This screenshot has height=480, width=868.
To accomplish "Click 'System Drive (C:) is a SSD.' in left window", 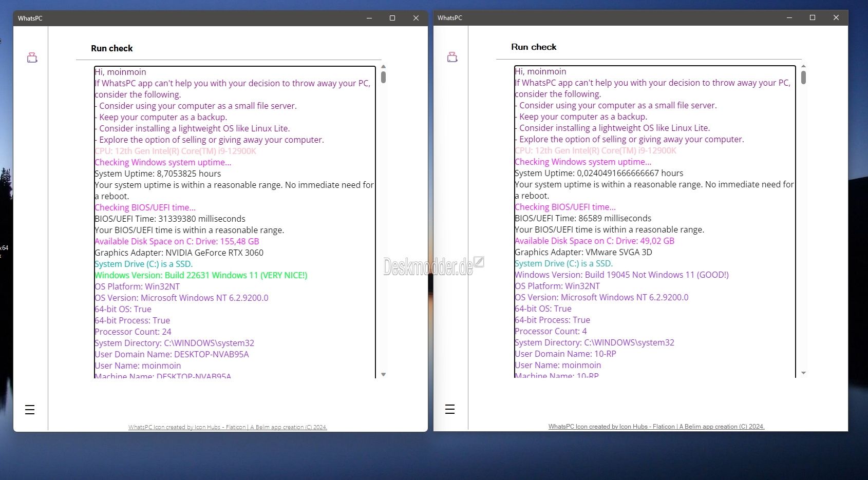I will click(x=144, y=264).
